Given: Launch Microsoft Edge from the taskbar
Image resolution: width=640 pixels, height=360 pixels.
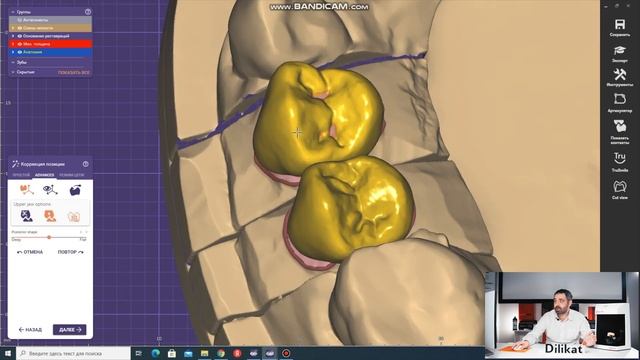Looking at the screenshot, I should [x=156, y=353].
